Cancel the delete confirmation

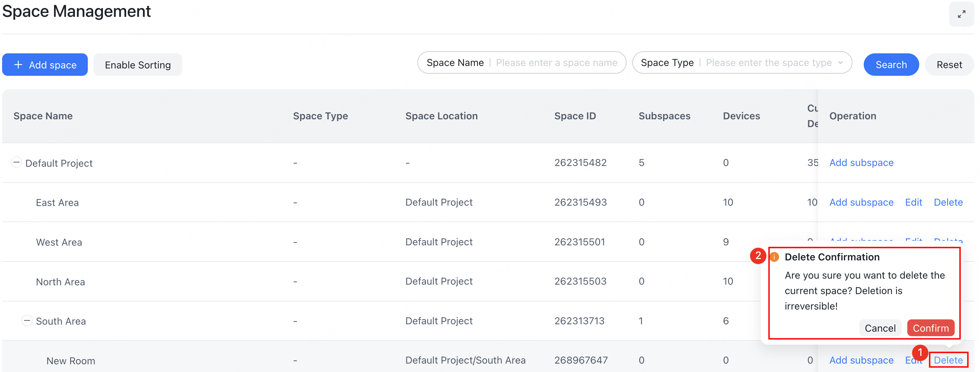[880, 327]
